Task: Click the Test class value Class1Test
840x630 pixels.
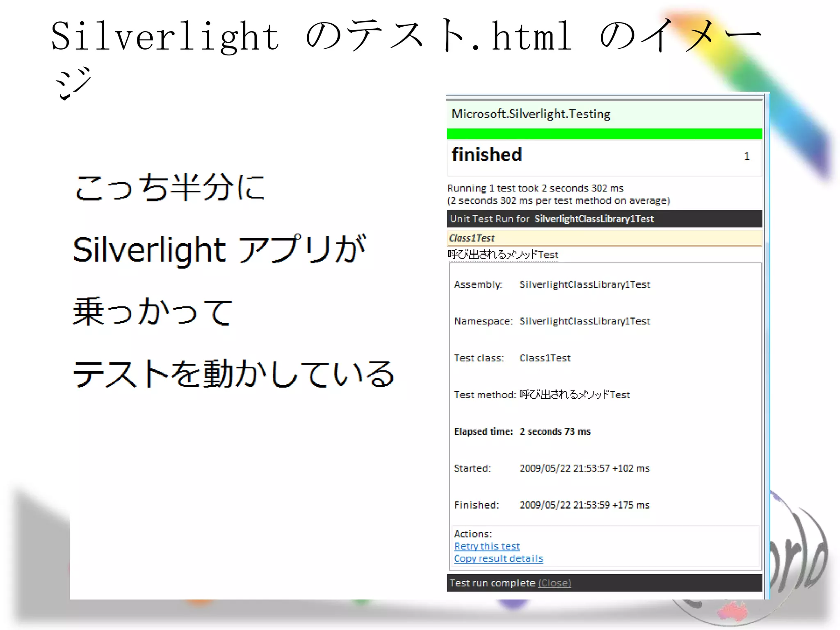Action: (x=545, y=358)
